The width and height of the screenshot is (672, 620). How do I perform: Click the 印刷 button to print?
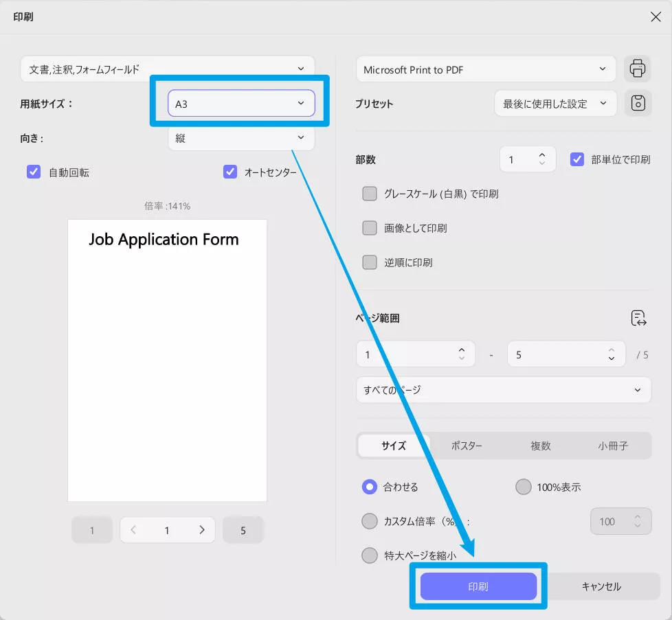pyautogui.click(x=478, y=586)
